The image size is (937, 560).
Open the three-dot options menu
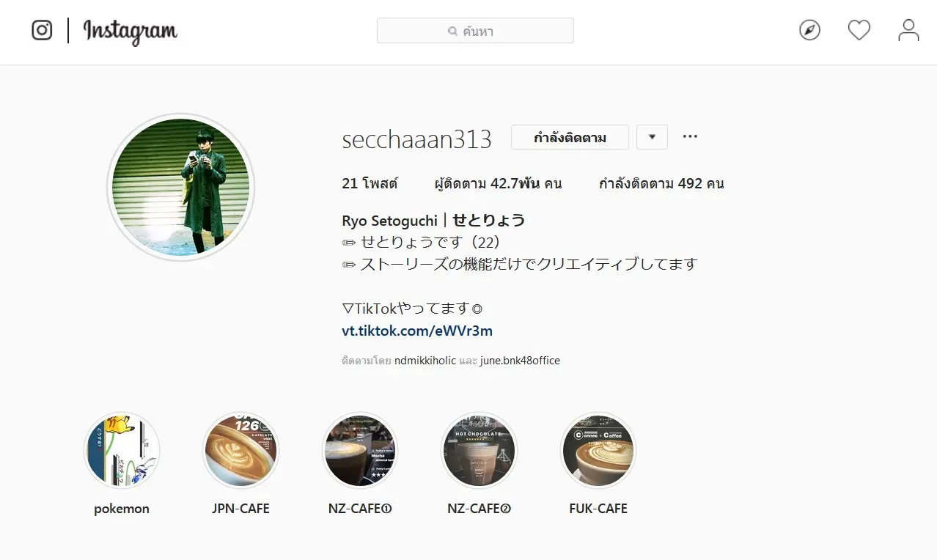coord(690,136)
